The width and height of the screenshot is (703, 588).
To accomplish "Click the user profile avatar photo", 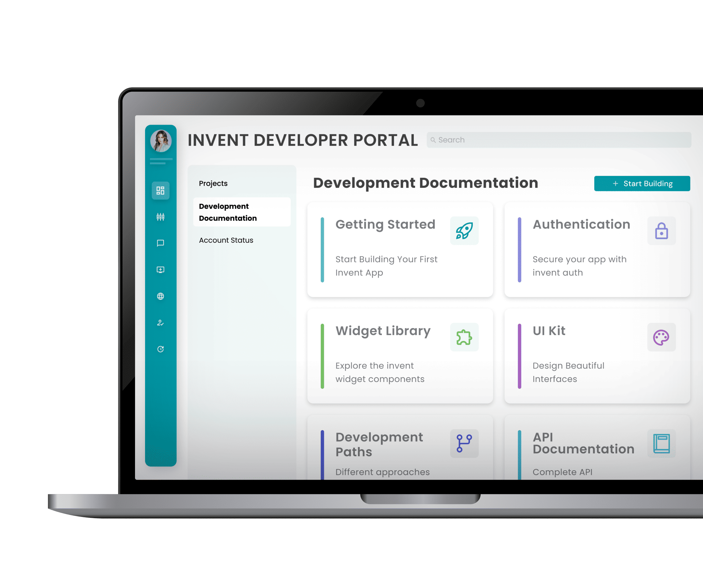I will pyautogui.click(x=161, y=141).
